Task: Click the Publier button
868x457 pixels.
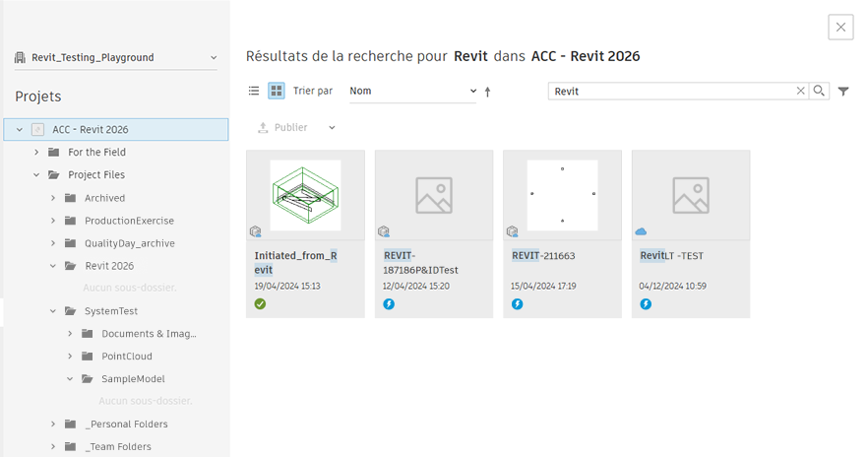Action: 282,128
